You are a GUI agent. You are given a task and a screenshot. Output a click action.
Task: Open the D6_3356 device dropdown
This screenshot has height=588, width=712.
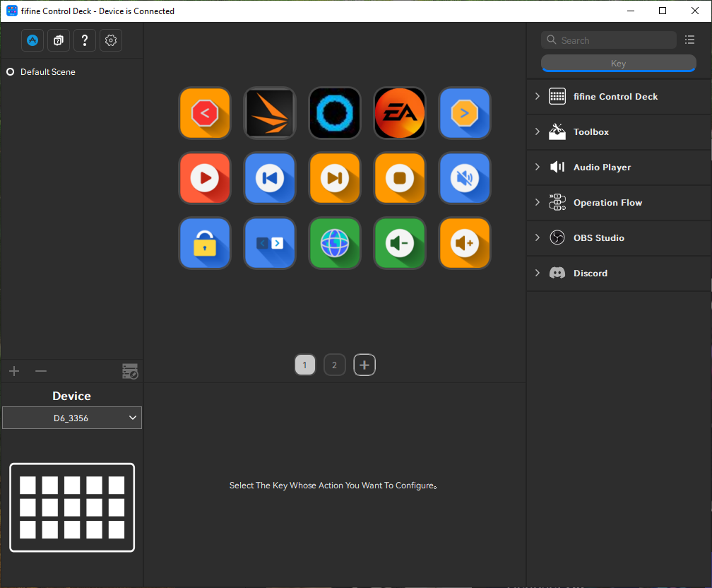[72, 418]
